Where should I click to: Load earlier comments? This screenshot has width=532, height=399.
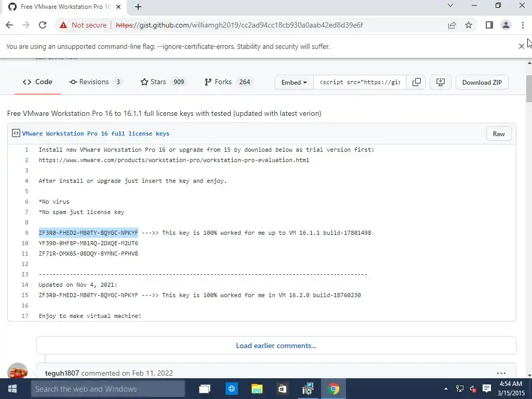click(x=276, y=345)
